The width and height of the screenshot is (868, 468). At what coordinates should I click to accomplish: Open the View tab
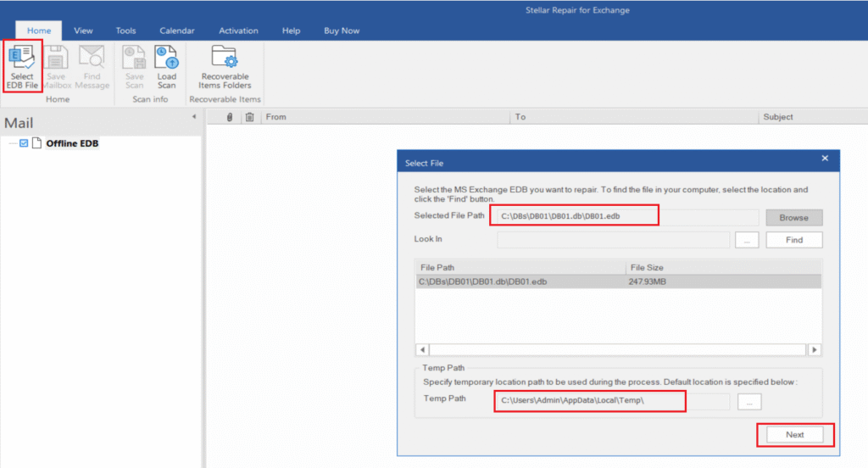coord(83,31)
